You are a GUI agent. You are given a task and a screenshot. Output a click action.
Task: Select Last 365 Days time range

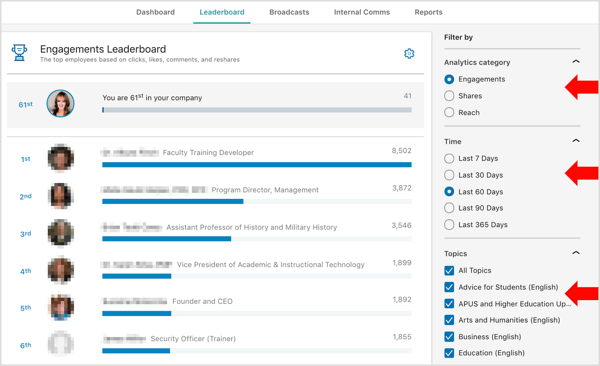449,224
